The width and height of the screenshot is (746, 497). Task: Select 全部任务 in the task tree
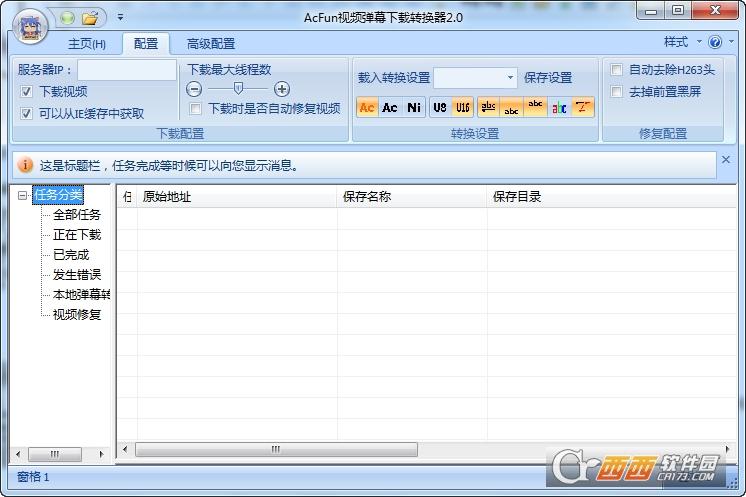coord(77,214)
